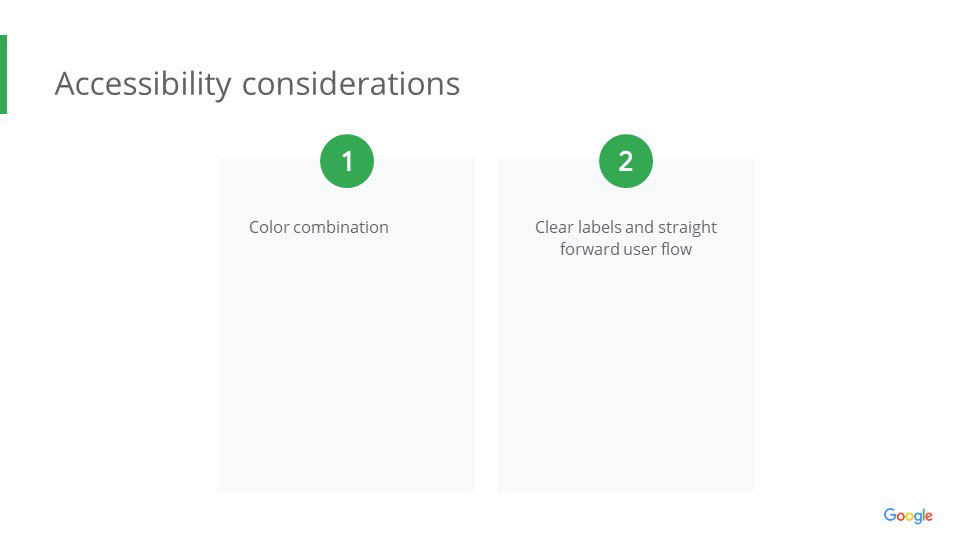Click empty body of second gray card
This screenshot has width=960, height=540.
coord(626,380)
